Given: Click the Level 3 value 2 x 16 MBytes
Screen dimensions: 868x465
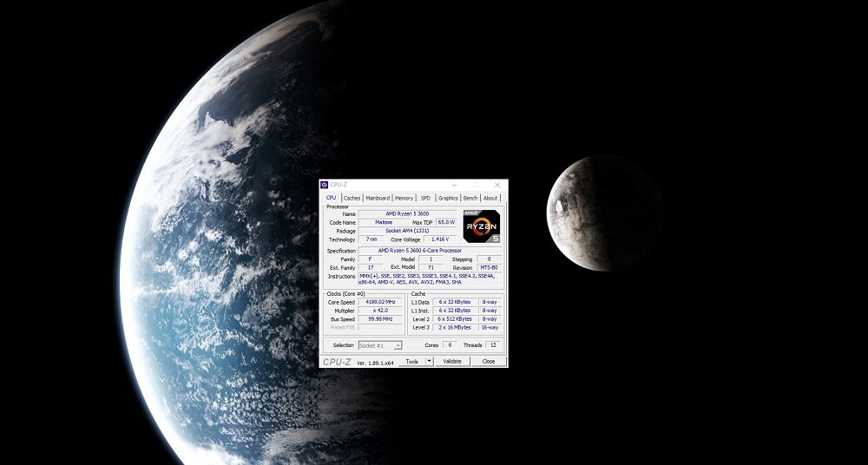Looking at the screenshot, I should 455,327.
